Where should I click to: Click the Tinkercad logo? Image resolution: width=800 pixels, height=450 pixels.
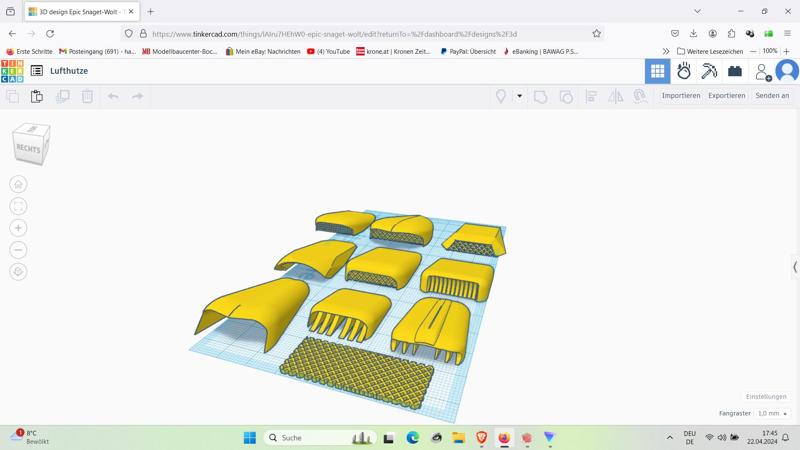click(12, 71)
